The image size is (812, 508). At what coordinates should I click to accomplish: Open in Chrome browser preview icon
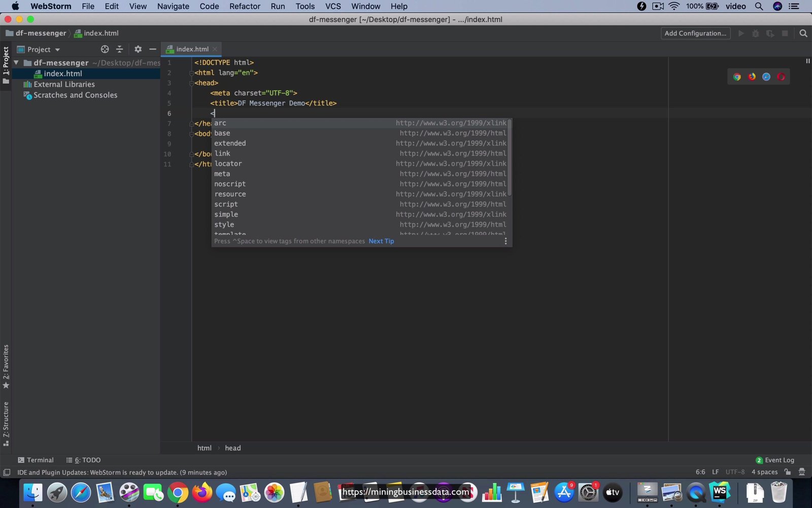click(737, 77)
